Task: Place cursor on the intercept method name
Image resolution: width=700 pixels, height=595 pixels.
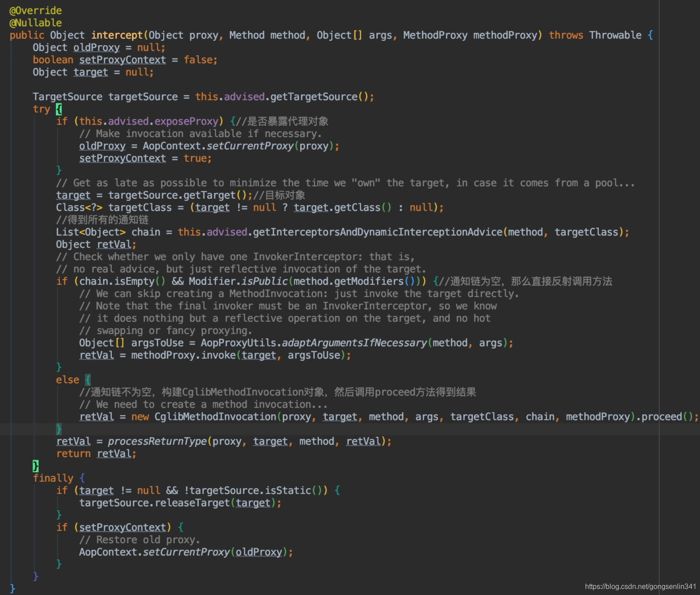Action: click(x=117, y=35)
